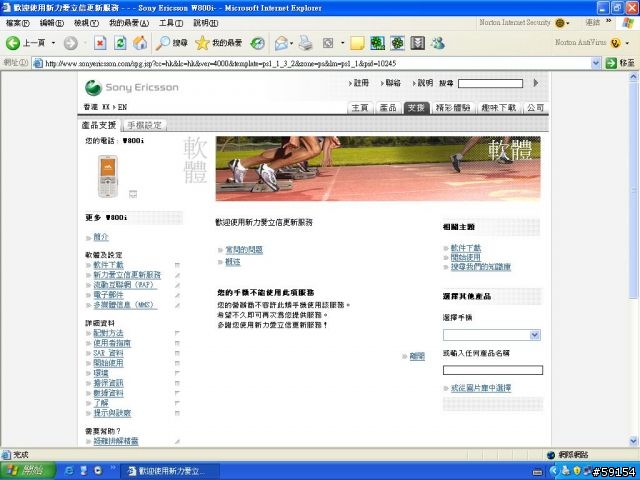Click the 或從圖片庫中選擇 link
Screen dimensions: 640x480
(481, 388)
